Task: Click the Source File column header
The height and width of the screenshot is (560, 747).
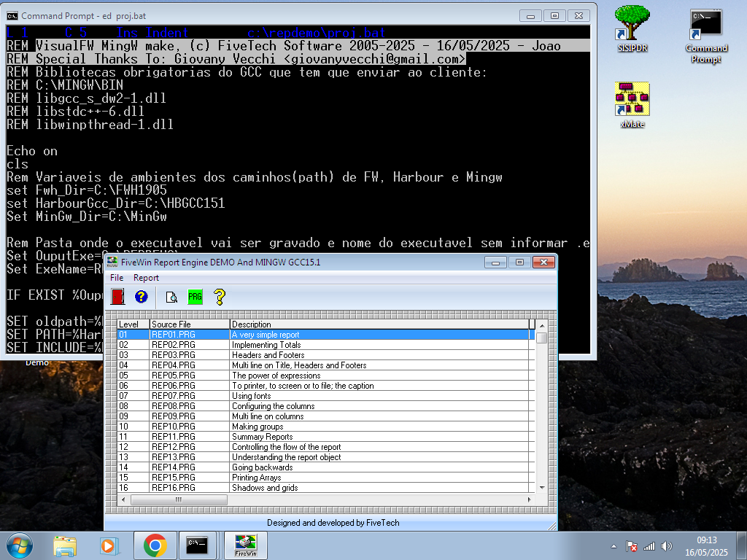Action: (189, 324)
